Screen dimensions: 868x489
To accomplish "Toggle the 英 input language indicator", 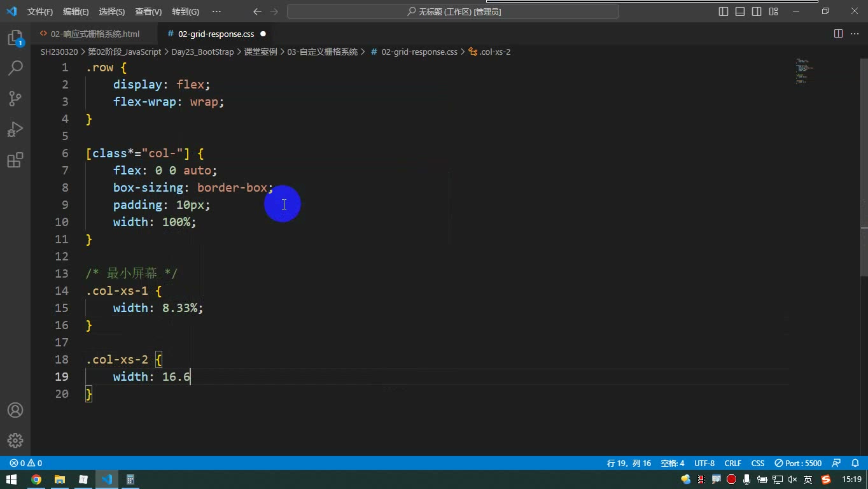I will coord(808,479).
